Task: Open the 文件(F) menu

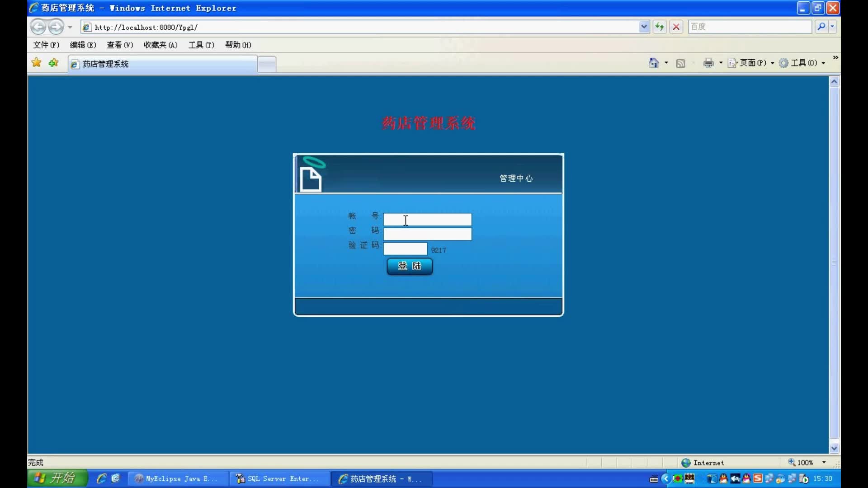Action: 46,45
